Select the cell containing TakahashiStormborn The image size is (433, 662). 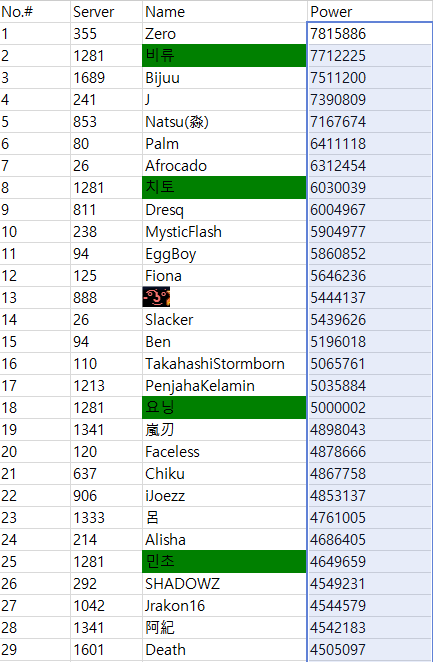225,364
